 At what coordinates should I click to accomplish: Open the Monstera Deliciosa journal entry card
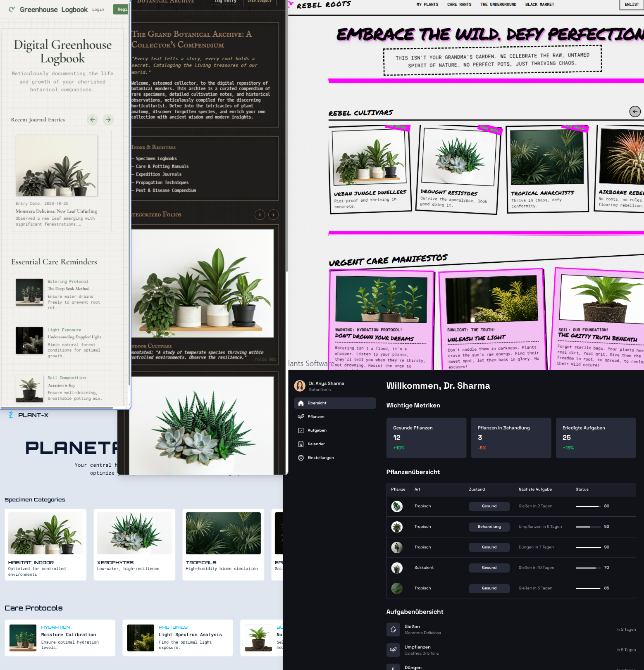[x=57, y=181]
